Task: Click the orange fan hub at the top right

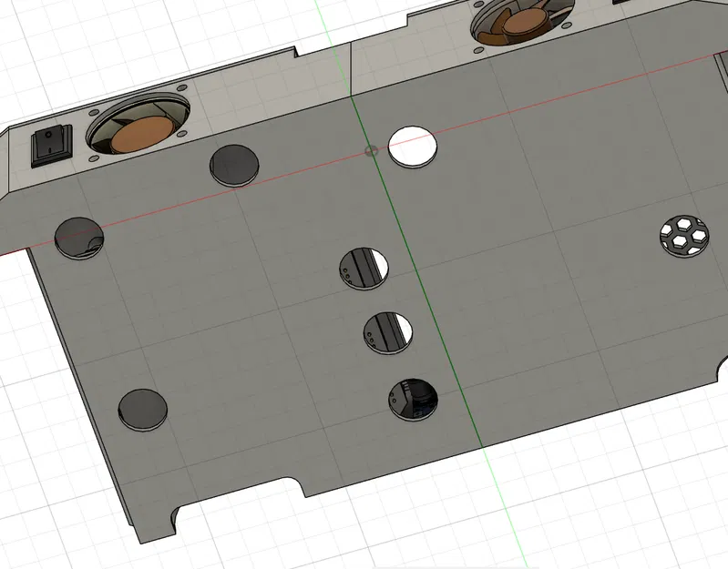Action: pyautogui.click(x=527, y=22)
